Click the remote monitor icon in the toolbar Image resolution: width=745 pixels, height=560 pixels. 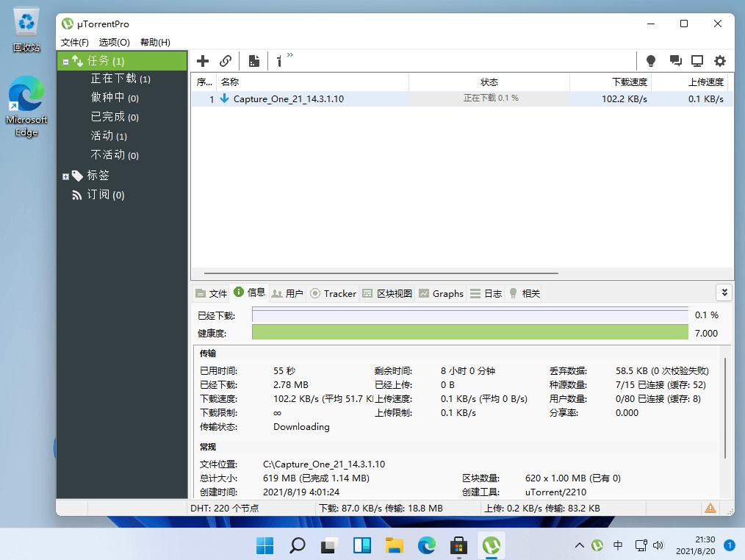click(x=697, y=61)
